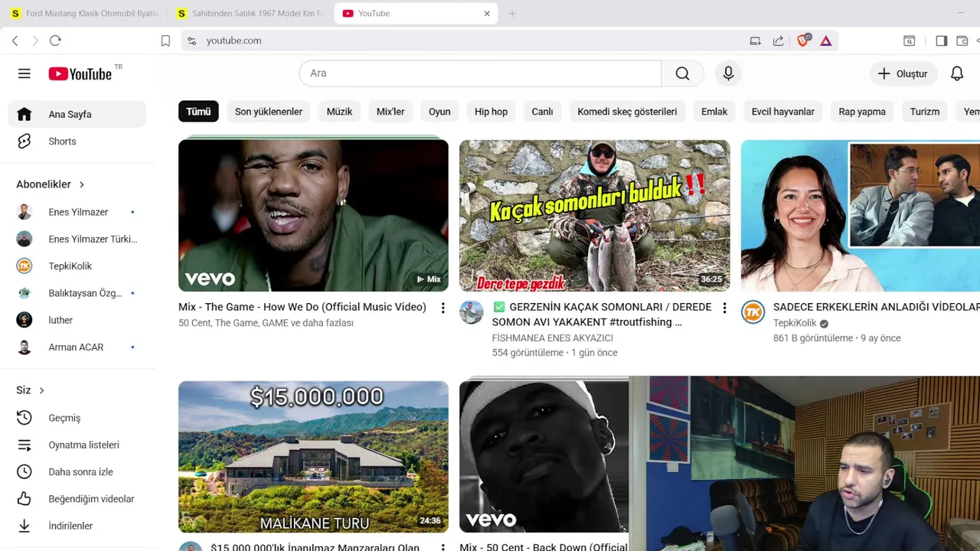Select Son yüklenenler chip
The height and width of the screenshot is (551, 980).
point(269,112)
